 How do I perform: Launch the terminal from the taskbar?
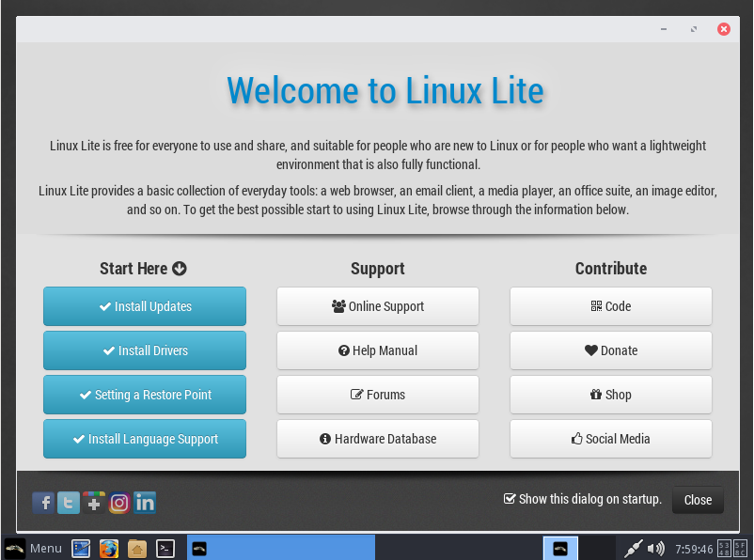tap(165, 549)
